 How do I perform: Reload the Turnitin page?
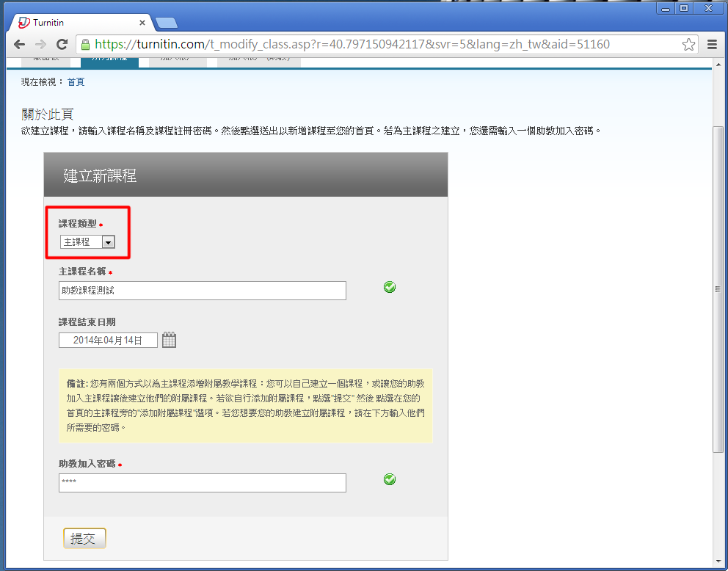[61, 44]
